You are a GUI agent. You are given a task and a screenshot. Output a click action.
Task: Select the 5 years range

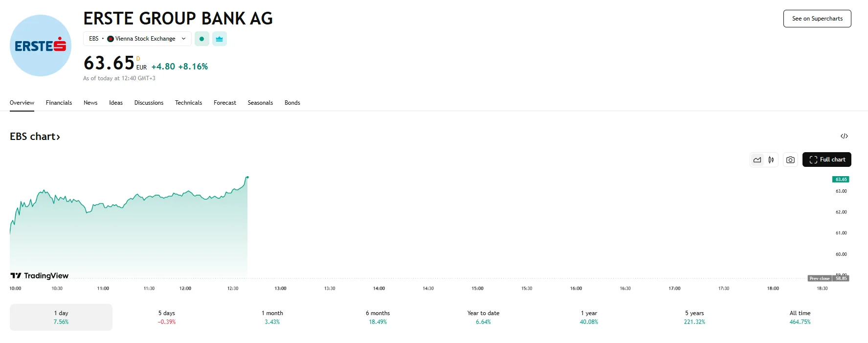[695, 317]
